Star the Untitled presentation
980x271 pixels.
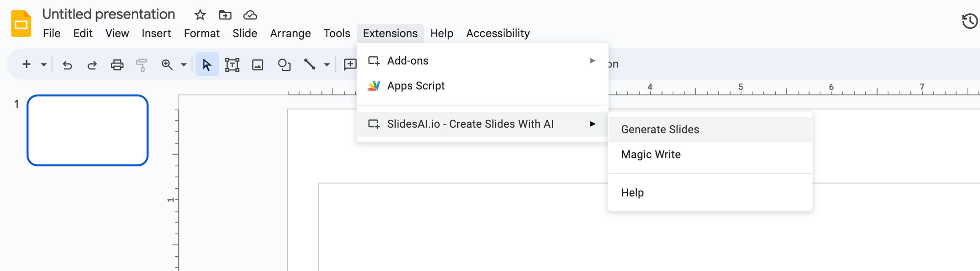tap(200, 15)
